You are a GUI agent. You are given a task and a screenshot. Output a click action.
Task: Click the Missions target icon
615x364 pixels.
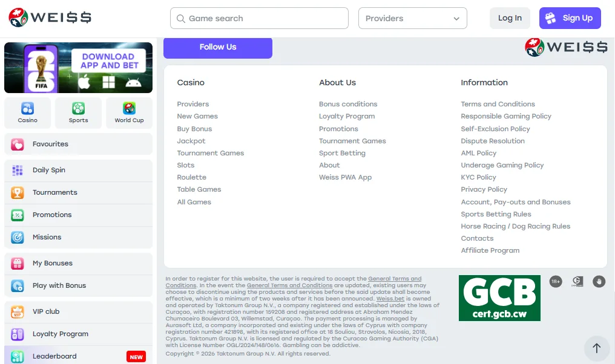click(18, 237)
